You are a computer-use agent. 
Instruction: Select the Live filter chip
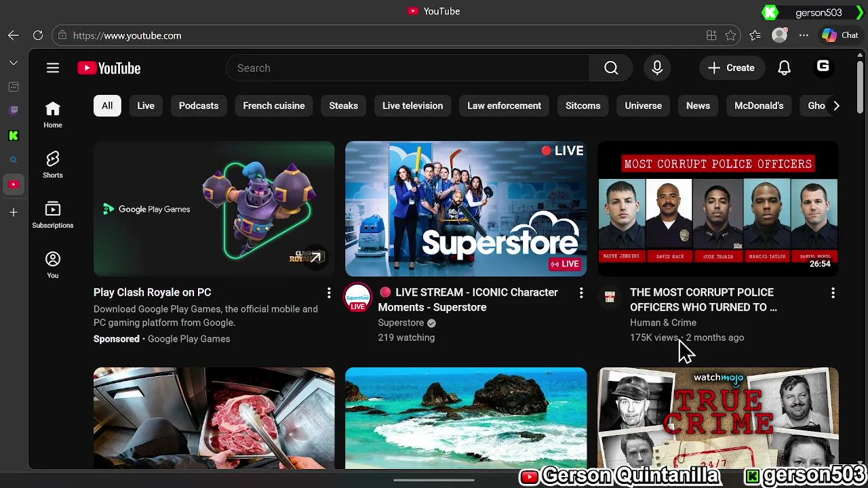click(x=146, y=106)
